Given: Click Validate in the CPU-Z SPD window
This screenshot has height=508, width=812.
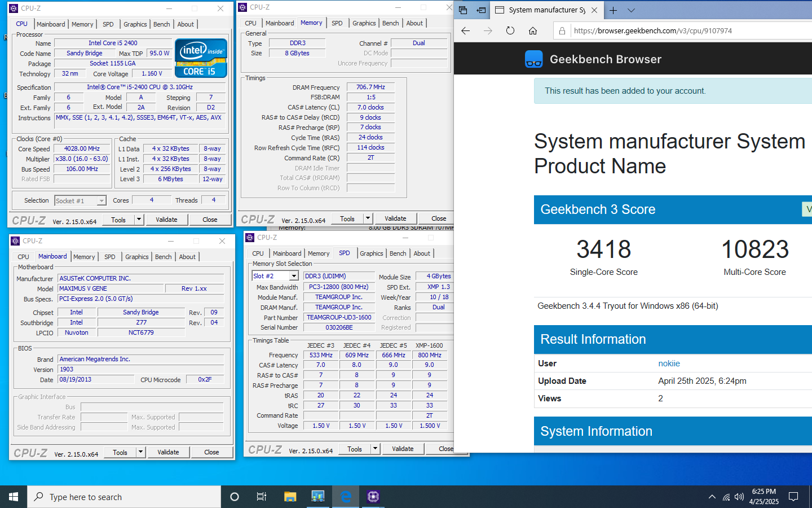Looking at the screenshot, I should (403, 449).
